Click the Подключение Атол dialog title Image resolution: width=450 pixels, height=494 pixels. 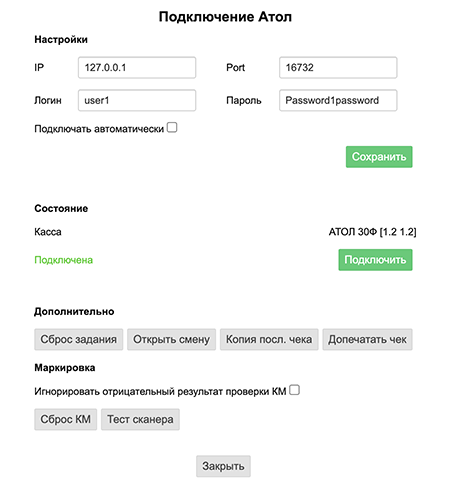225,17
